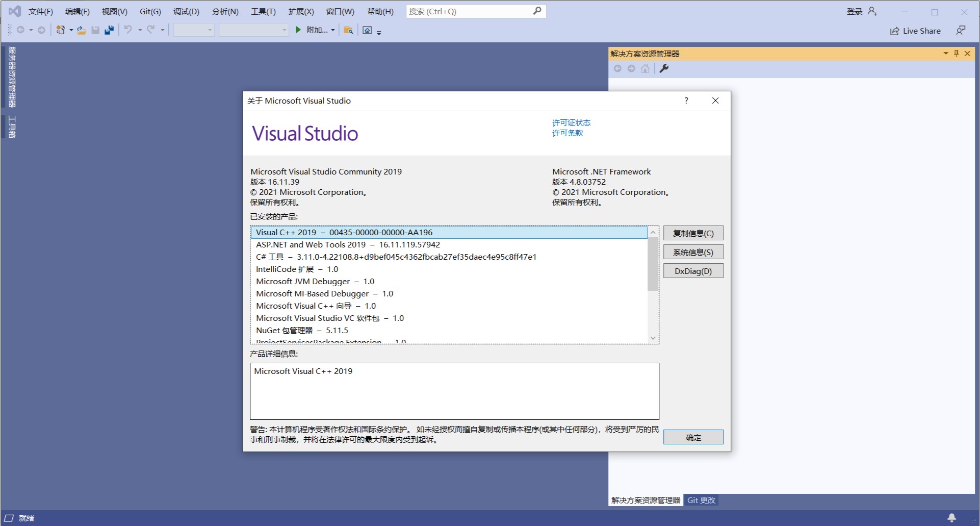The height and width of the screenshot is (526, 980).
Task: Select the 解决方案资源管理器 bottom tab
Action: 646,500
